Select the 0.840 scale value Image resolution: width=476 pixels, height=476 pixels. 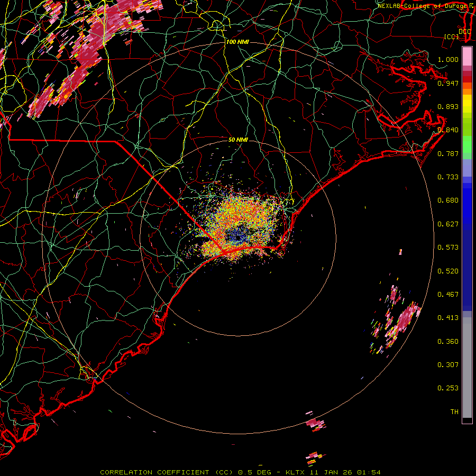click(448, 130)
